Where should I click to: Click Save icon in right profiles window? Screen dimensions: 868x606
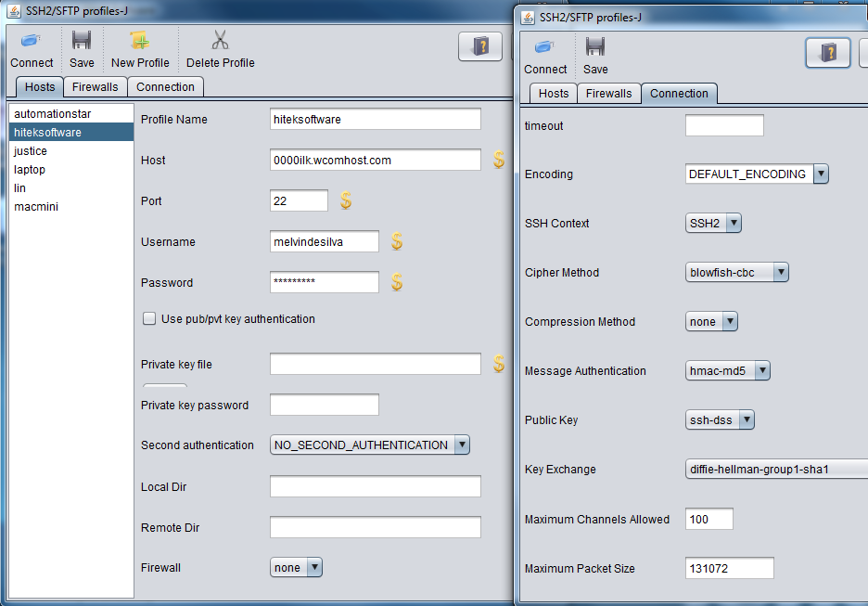click(595, 47)
